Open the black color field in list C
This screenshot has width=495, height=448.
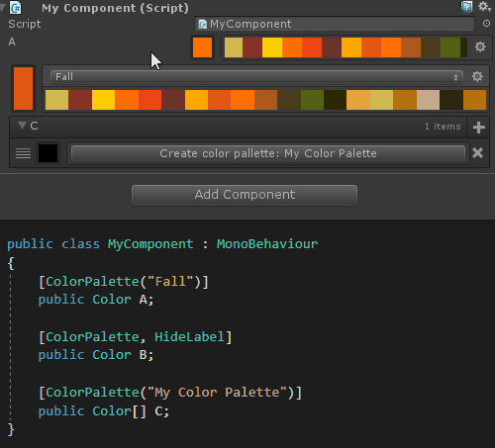(x=48, y=153)
